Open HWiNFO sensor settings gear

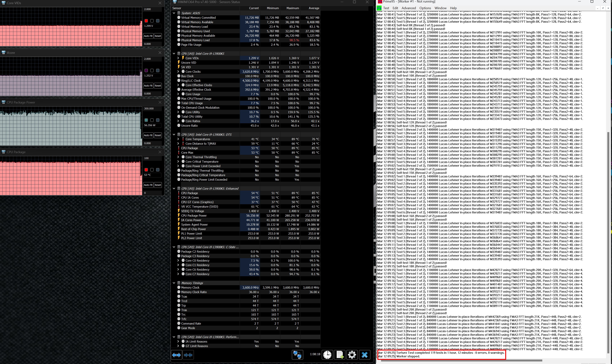[x=352, y=355]
